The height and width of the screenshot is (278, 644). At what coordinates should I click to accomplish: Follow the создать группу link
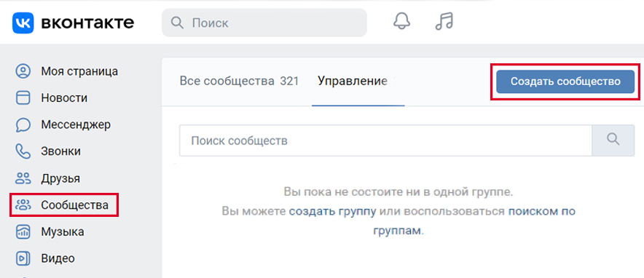pyautogui.click(x=333, y=212)
